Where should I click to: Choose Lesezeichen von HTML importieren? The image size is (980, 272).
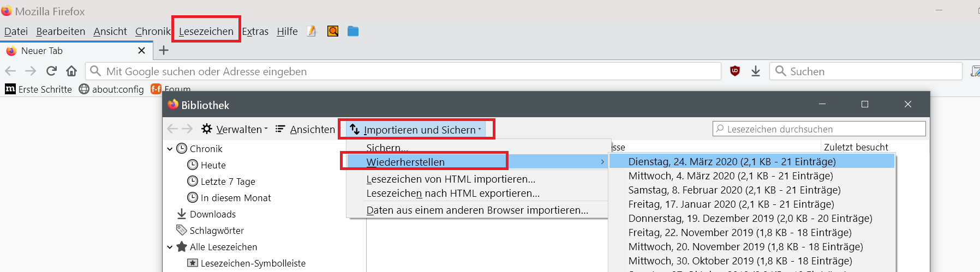(x=451, y=179)
